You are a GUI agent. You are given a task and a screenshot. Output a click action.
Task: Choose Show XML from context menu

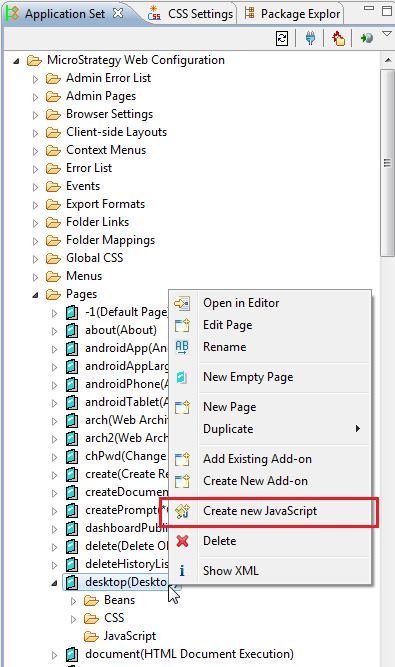(x=270, y=571)
